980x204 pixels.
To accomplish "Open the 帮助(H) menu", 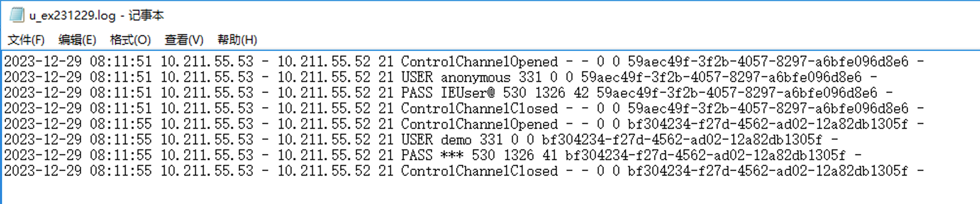I will [x=237, y=40].
